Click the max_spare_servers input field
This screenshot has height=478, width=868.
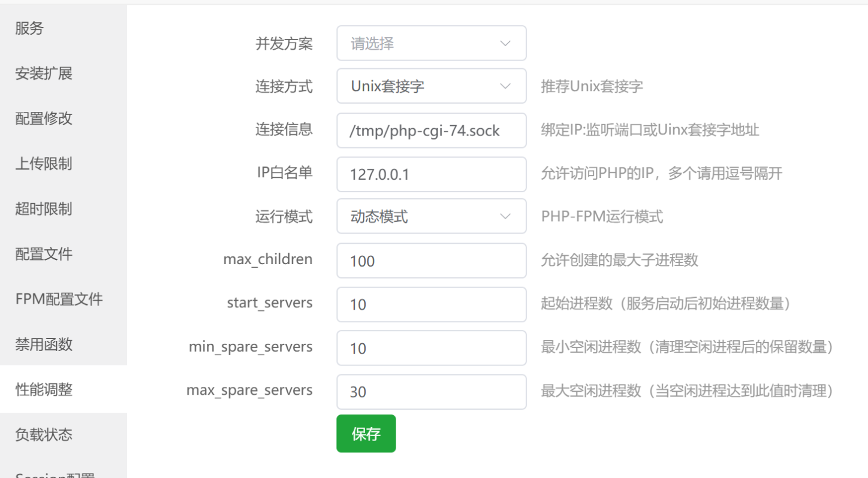tap(431, 392)
